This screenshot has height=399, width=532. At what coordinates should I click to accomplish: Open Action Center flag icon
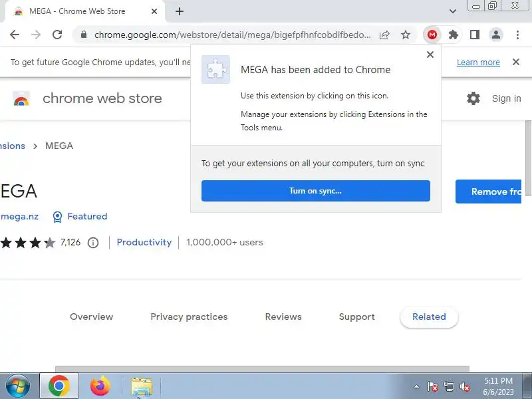pos(433,386)
